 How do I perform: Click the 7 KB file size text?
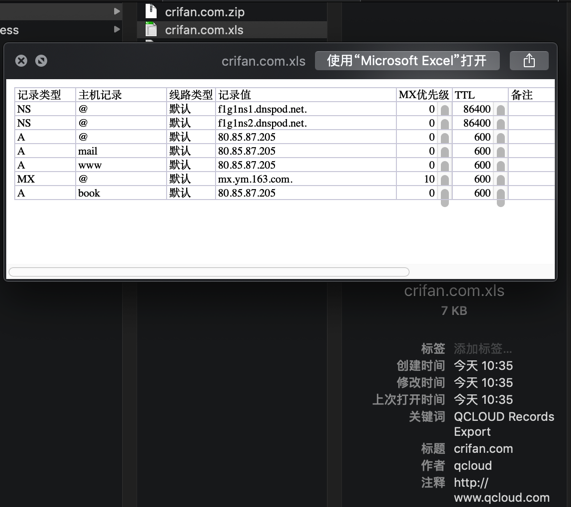[x=454, y=311]
